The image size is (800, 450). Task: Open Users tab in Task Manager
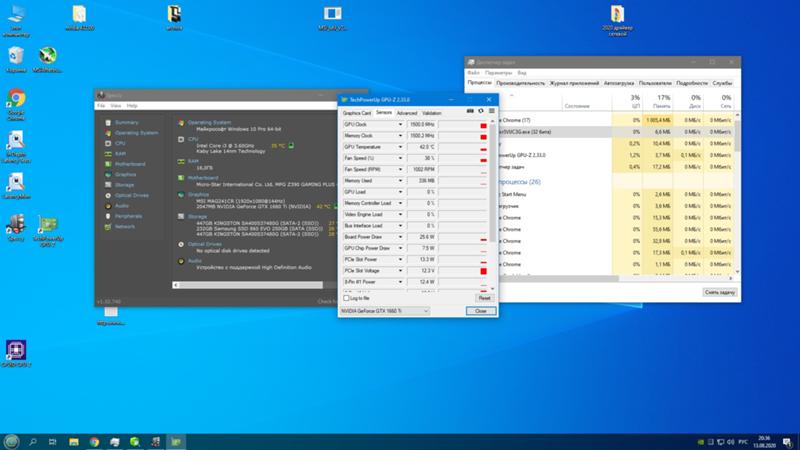[655, 83]
